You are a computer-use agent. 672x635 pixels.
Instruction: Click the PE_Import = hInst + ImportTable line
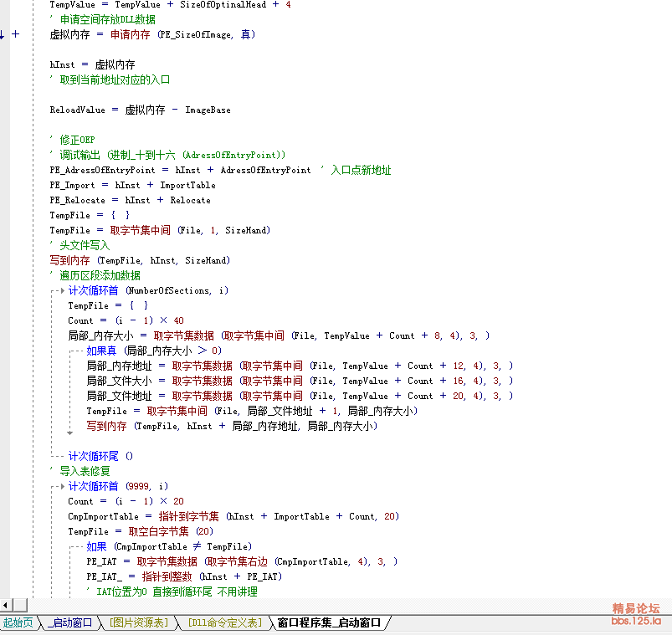132,185
